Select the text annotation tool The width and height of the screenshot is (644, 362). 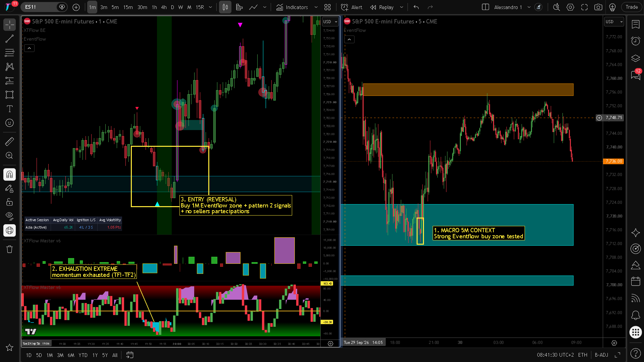coord(9,109)
